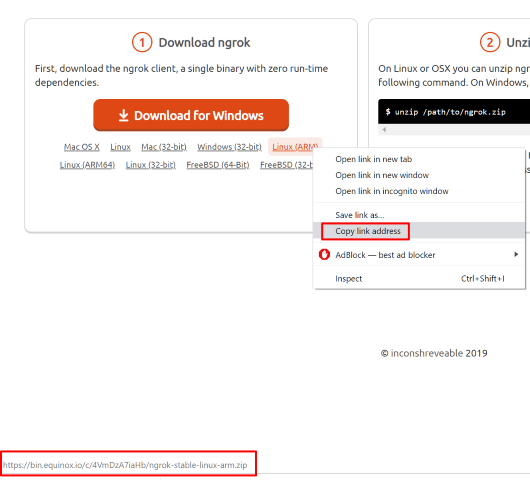Select the Linux (ARM) download link

(295, 147)
